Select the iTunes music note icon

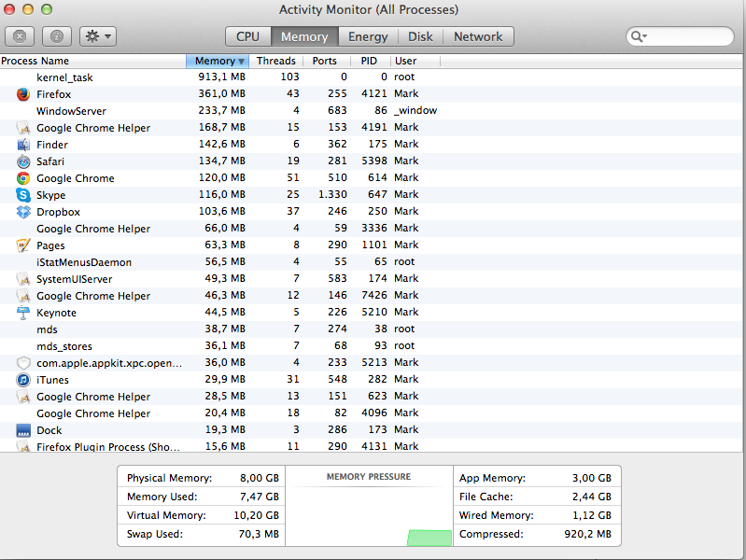click(x=23, y=380)
